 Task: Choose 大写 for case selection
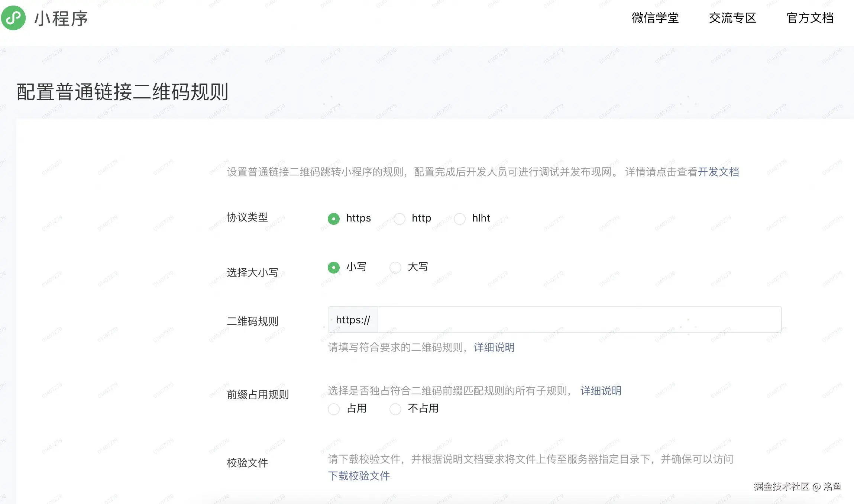[395, 267]
